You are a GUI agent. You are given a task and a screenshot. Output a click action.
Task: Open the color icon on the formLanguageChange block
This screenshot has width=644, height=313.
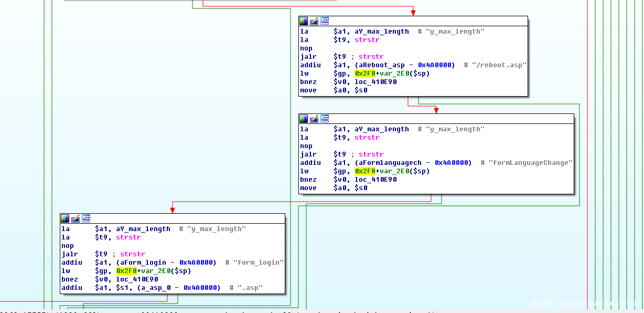coord(304,119)
